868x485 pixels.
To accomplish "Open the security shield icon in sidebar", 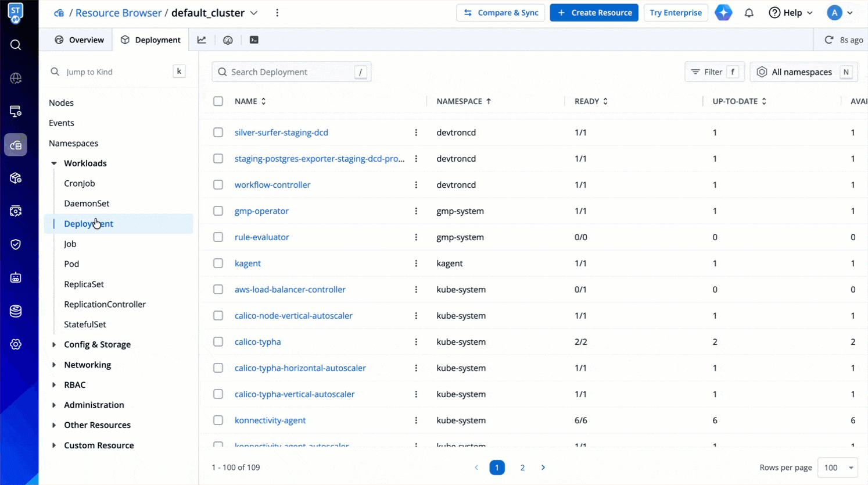I will point(16,244).
